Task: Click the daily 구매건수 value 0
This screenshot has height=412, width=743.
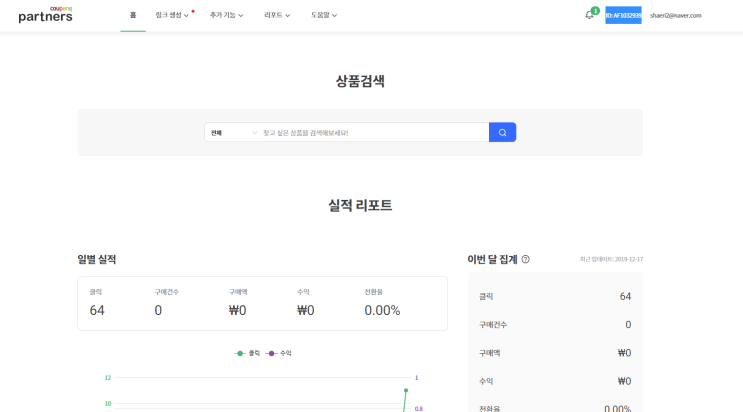Action: click(158, 311)
